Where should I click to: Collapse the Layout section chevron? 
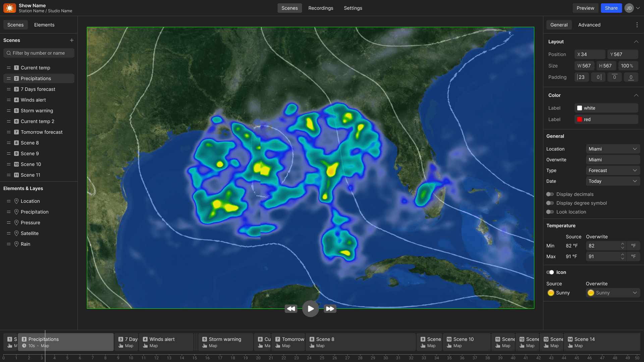pyautogui.click(x=636, y=42)
